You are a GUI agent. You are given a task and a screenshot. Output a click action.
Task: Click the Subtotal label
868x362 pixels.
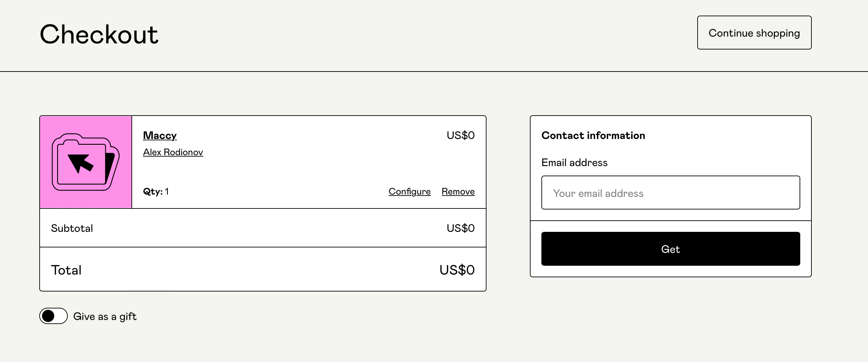pos(72,228)
